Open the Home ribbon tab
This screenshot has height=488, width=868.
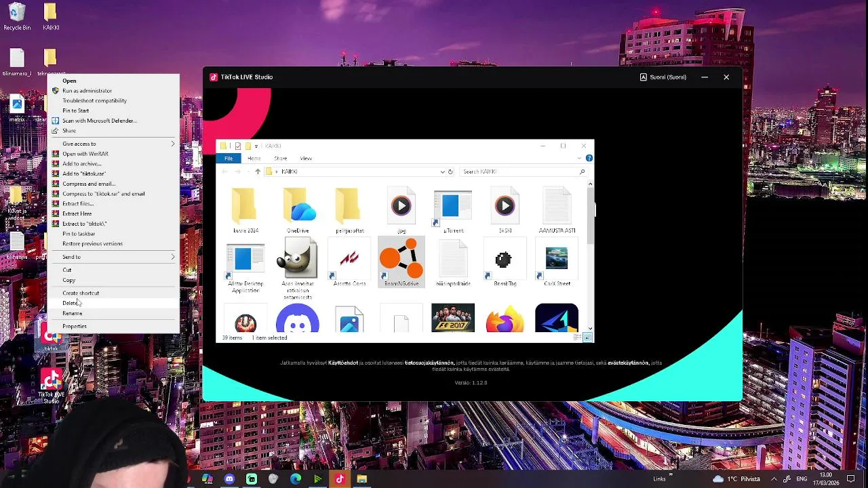254,158
